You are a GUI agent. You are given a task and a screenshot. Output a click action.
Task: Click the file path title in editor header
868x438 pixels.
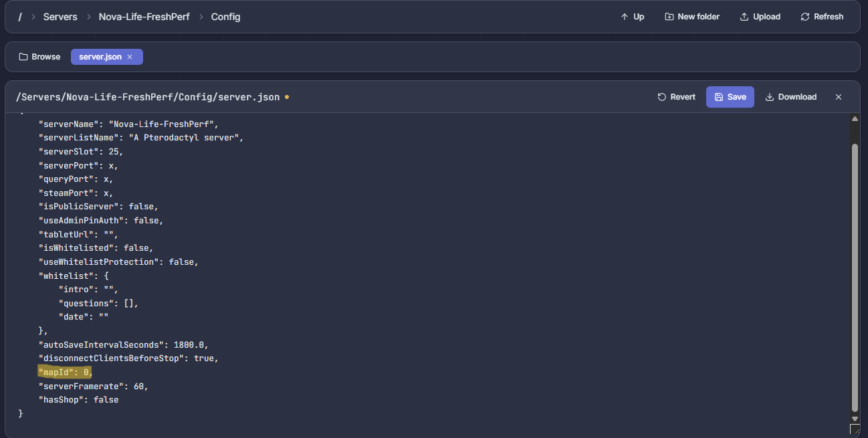pyautogui.click(x=148, y=97)
